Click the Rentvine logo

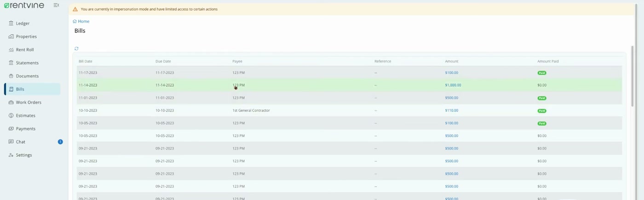click(24, 6)
